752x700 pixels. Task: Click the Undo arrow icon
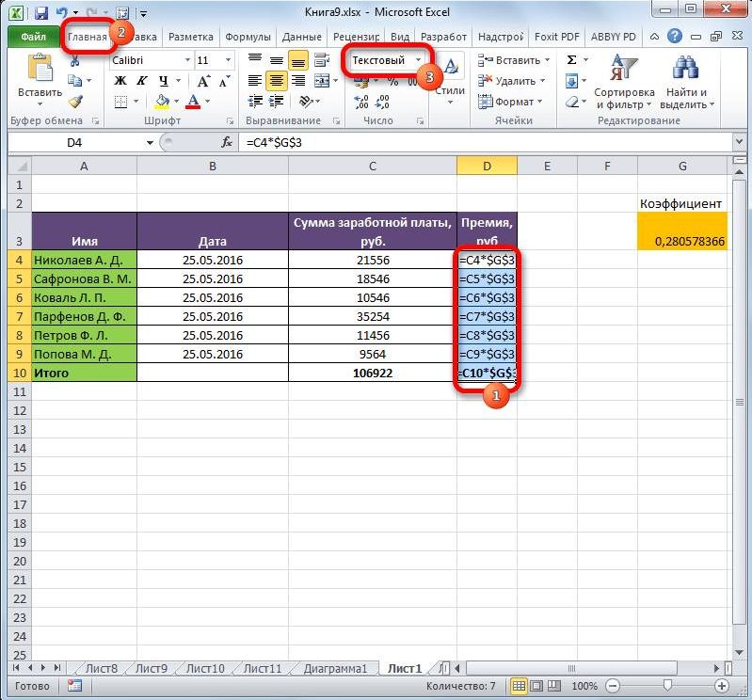(62, 12)
